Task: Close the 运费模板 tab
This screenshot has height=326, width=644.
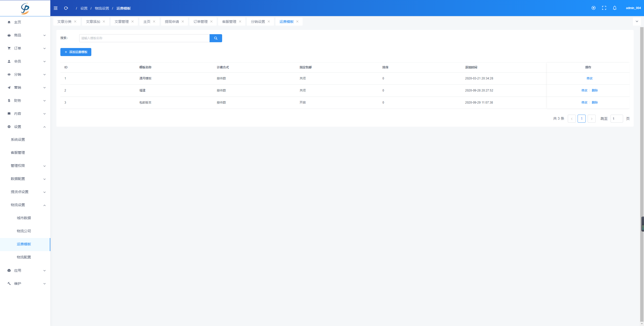Action: pyautogui.click(x=298, y=22)
